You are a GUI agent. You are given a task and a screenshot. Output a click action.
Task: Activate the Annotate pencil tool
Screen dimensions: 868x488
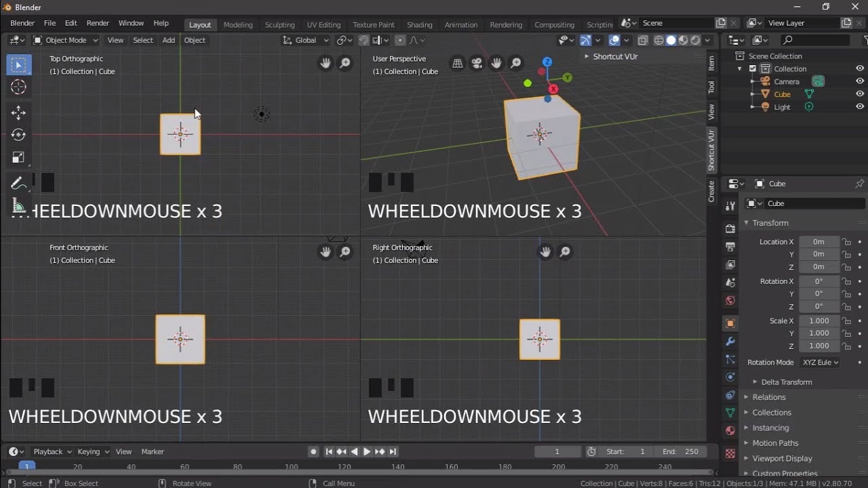click(x=19, y=183)
